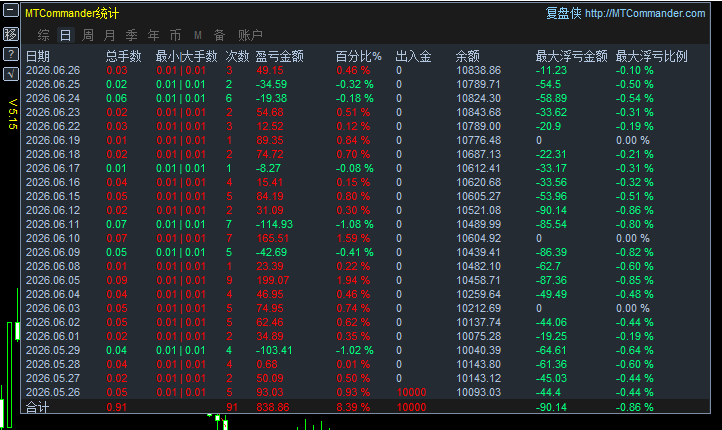
Task: Click profit 84.19 on 2026.06.15
Action: coord(270,196)
